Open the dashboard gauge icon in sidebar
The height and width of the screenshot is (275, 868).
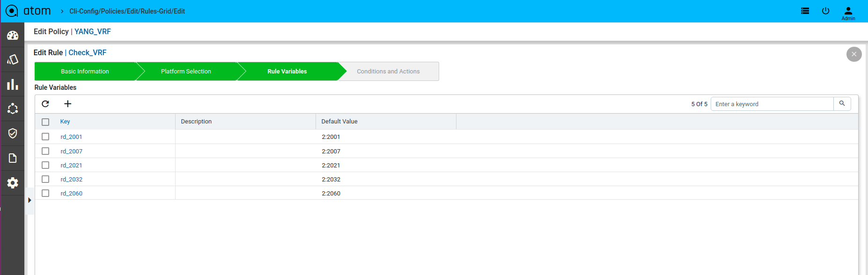[13, 36]
